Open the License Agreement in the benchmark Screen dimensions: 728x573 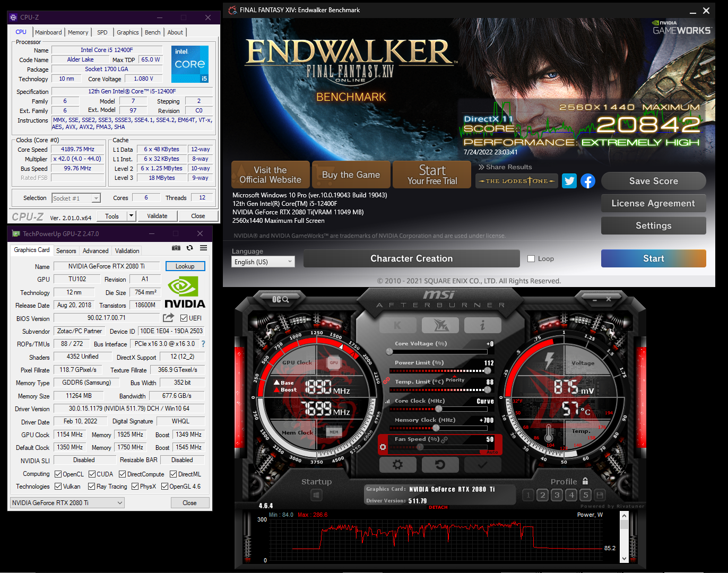coord(653,203)
